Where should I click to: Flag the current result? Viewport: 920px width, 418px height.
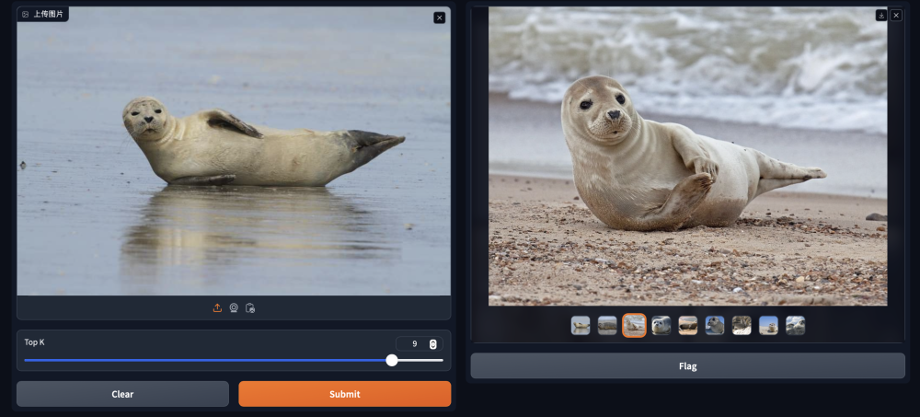pos(688,366)
